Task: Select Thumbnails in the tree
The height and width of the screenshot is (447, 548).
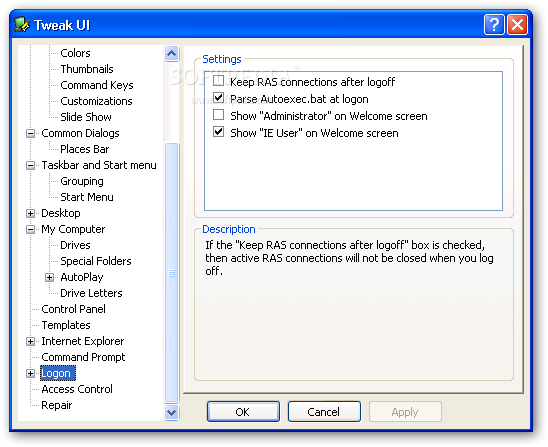Action: pos(87,69)
